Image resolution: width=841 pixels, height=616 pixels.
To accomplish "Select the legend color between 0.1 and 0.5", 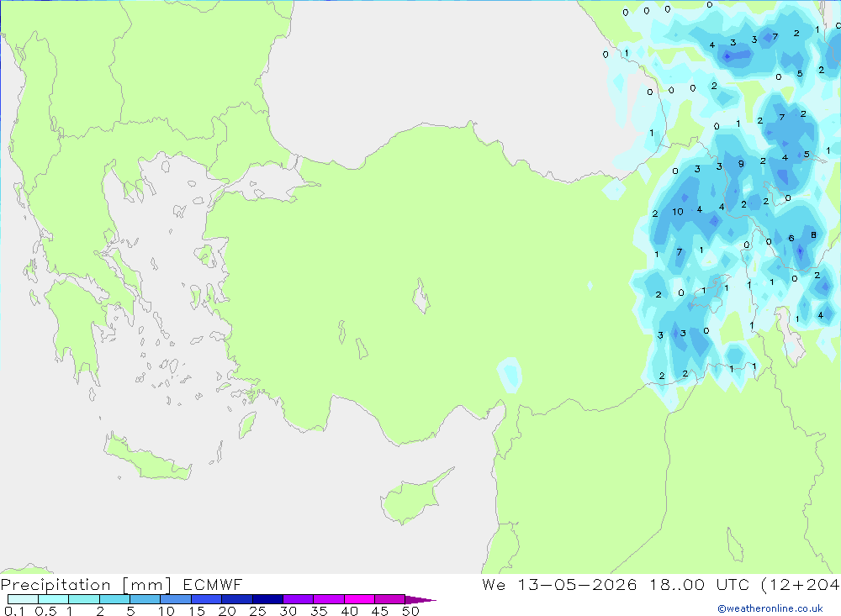I will tap(23, 599).
